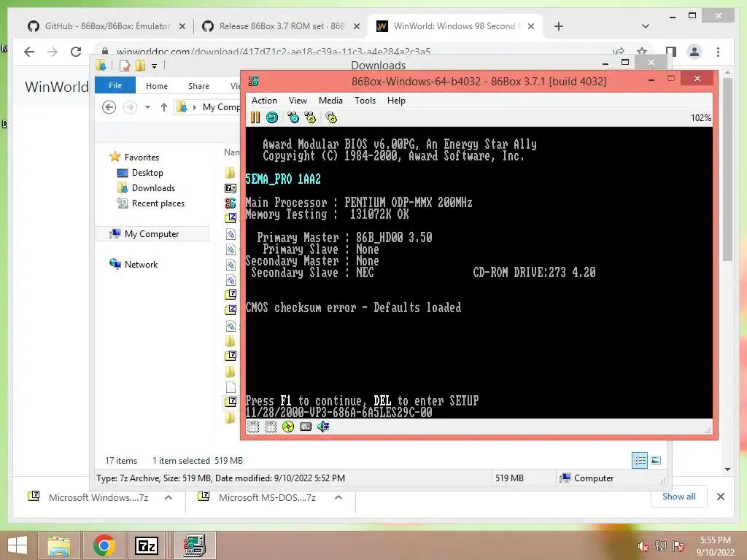Open 86Box Settings toolbar icon
Viewport: 747px width, 560px height.
point(331,117)
